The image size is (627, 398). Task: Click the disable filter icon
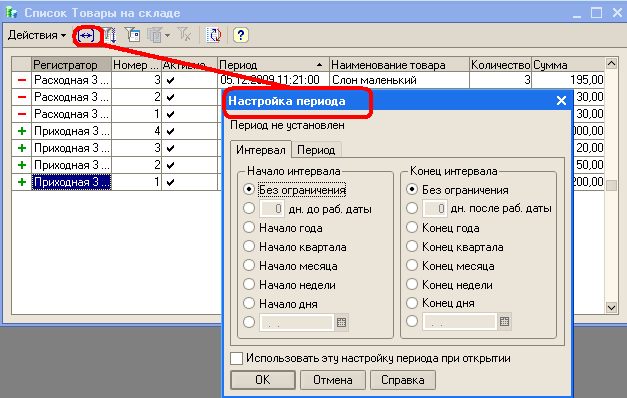184,35
